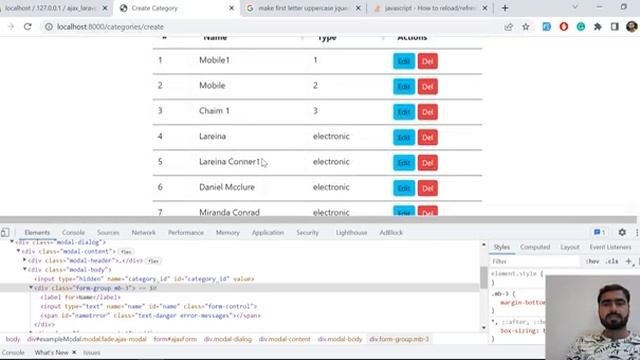Delete the Mobile1 row
The image size is (640, 360).
click(x=427, y=61)
